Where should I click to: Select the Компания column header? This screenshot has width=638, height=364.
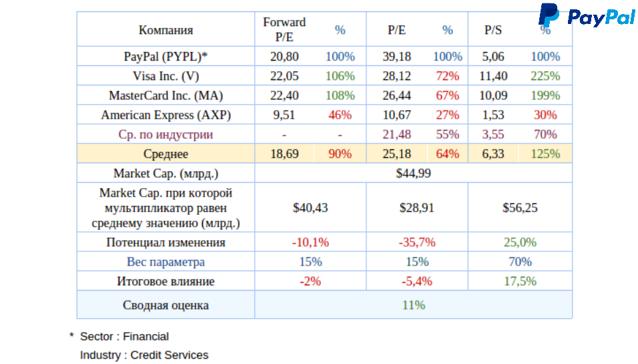pyautogui.click(x=166, y=30)
